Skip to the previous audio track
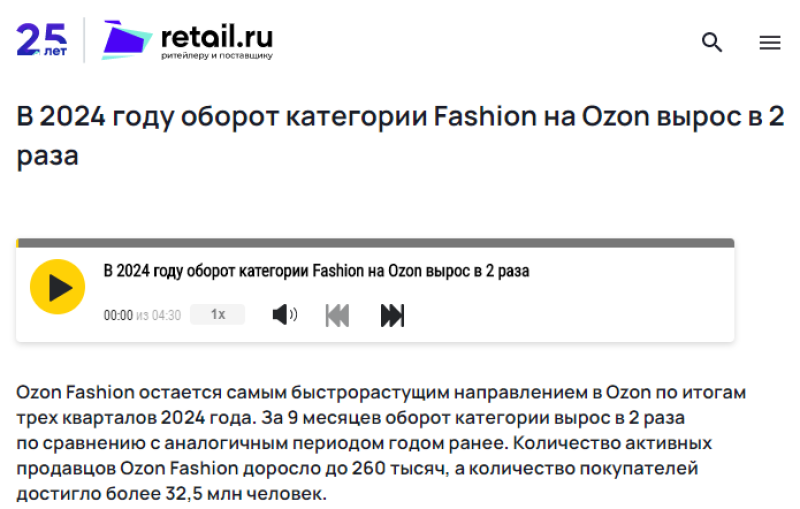The width and height of the screenshot is (800, 509). pyautogui.click(x=338, y=315)
